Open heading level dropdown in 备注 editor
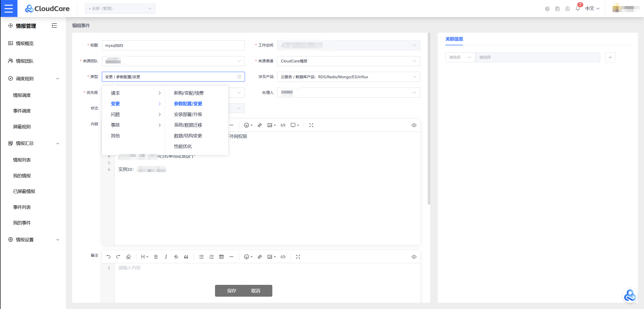Viewport: 644px width, 309px height. click(x=145, y=257)
